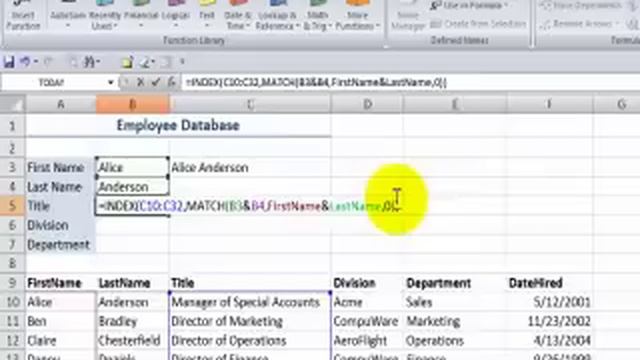Select row 5 header
This screenshot has height=360, width=640.
coord(12,206)
